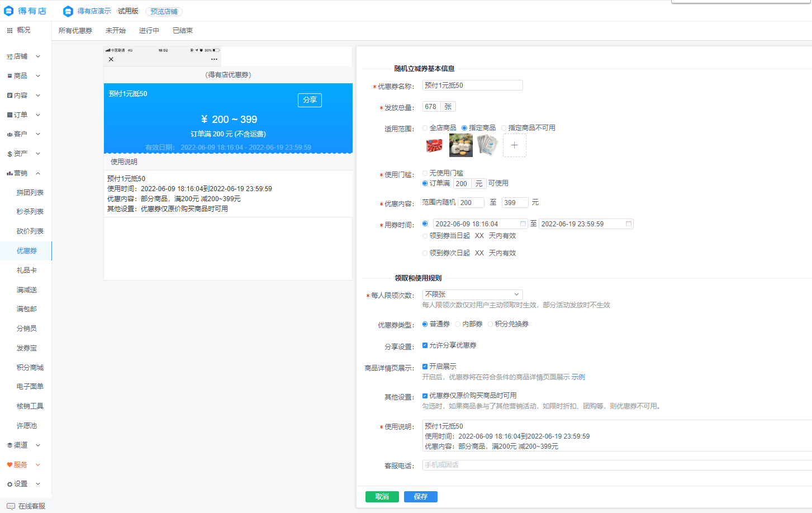Toggle 开启展示 checkbox

coord(425,367)
